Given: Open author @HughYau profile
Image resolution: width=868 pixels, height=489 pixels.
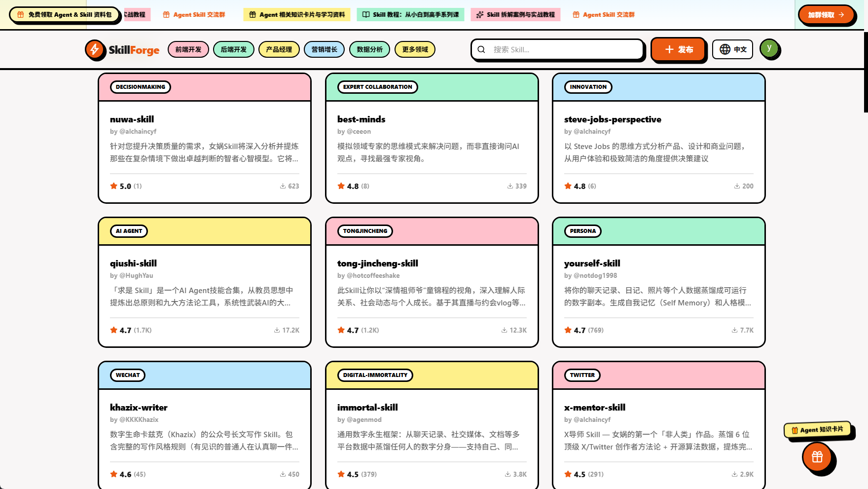Looking at the screenshot, I should pos(136,275).
